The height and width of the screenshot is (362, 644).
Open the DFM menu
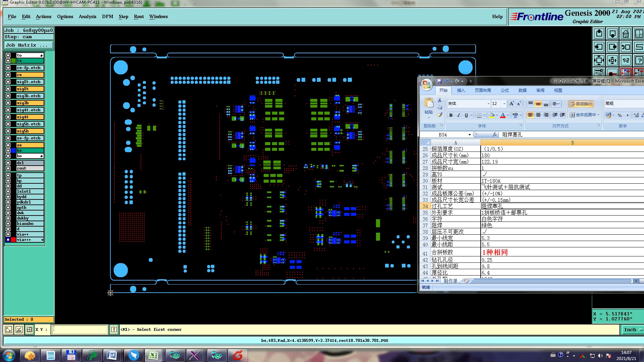pyautogui.click(x=107, y=16)
